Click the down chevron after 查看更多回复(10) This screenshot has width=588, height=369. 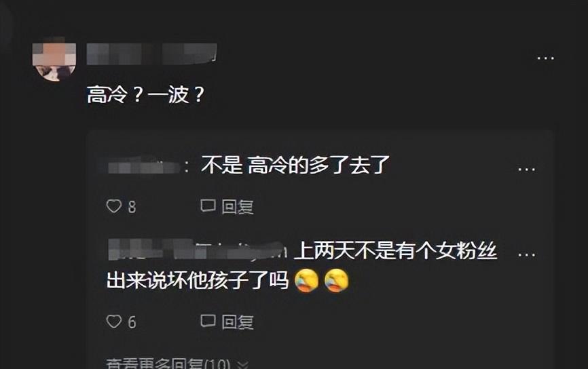pos(243,364)
